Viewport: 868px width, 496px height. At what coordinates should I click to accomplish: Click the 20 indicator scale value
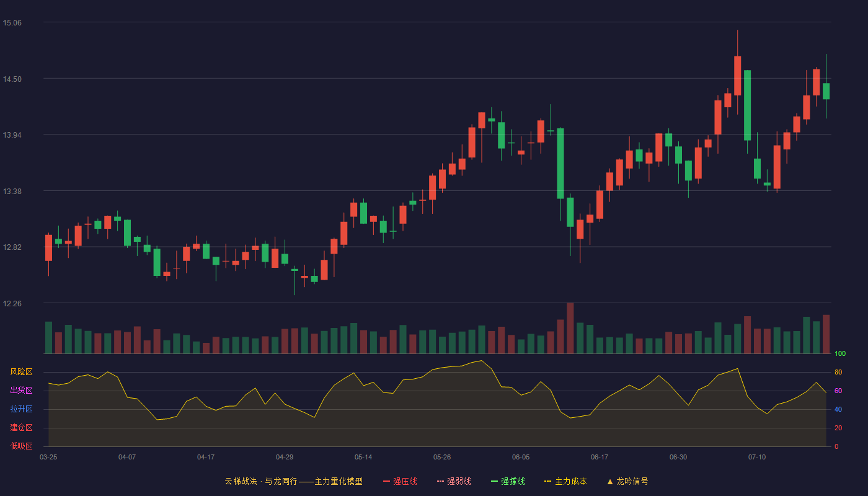tap(838, 428)
